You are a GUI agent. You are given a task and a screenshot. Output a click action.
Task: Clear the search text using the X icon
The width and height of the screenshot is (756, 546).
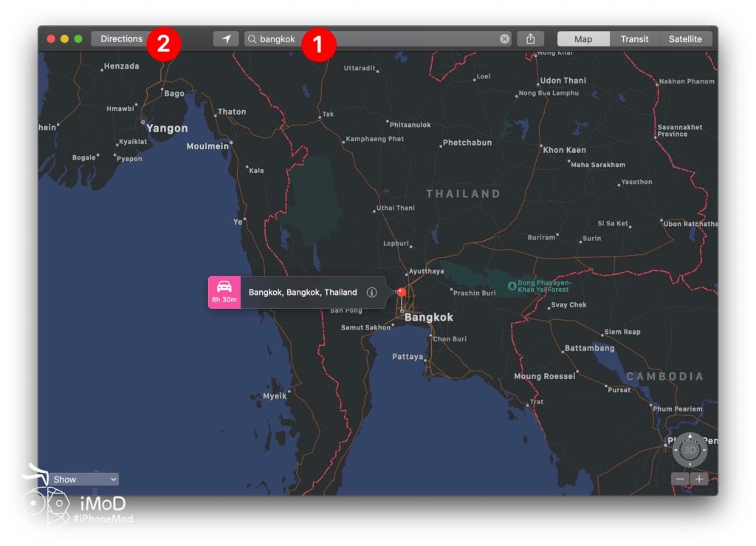pyautogui.click(x=505, y=38)
